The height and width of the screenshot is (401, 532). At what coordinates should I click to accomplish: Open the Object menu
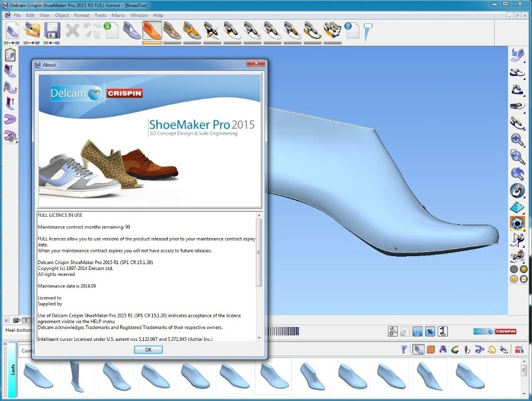[x=62, y=15]
